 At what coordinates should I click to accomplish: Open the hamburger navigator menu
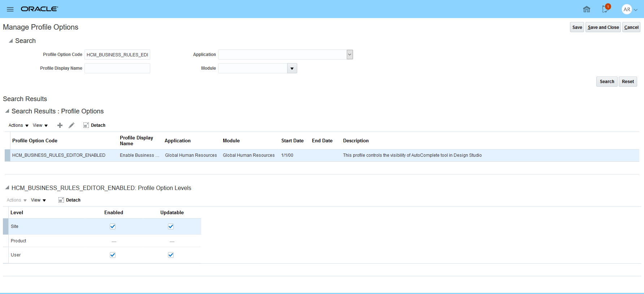pyautogui.click(x=10, y=9)
